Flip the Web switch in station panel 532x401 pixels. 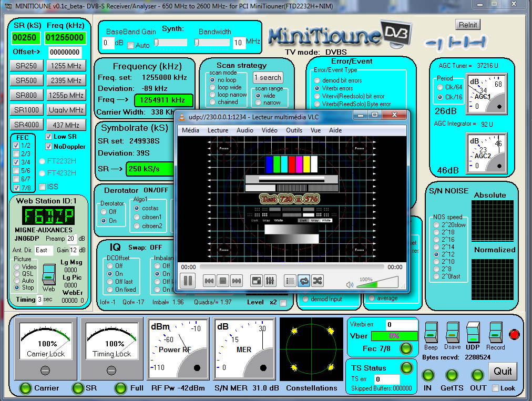coord(48,274)
